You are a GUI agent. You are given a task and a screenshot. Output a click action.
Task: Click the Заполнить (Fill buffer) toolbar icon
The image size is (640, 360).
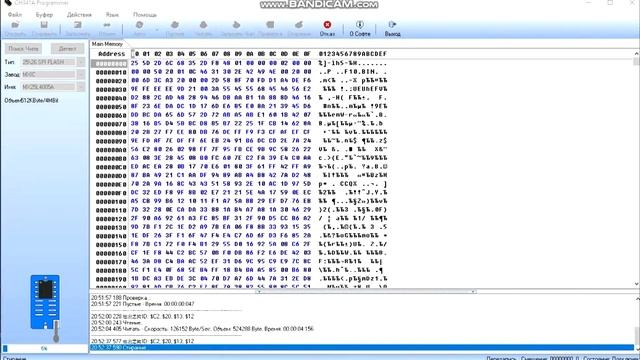(78, 25)
